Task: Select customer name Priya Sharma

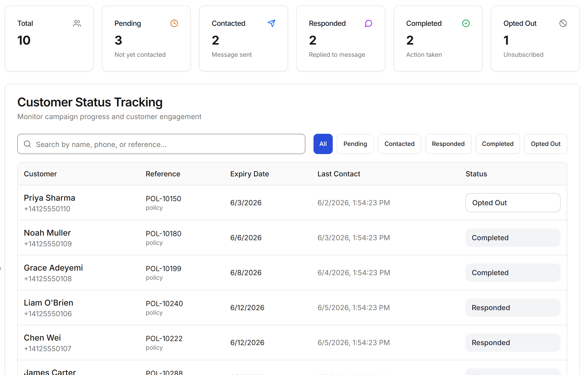Action: point(50,198)
